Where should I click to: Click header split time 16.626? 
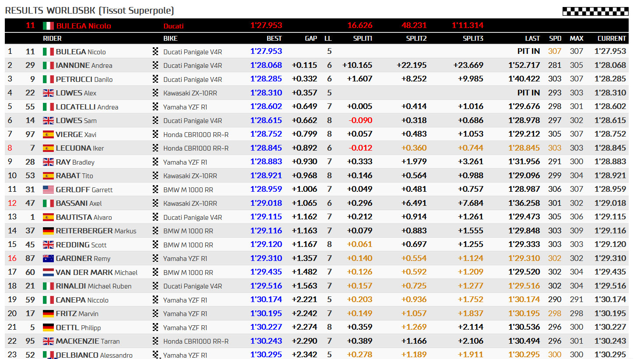[x=360, y=25]
